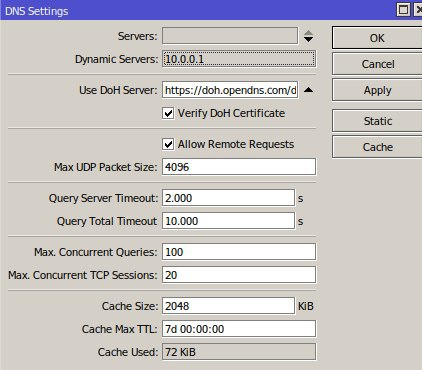Click the Query Total Timeout label

pyautogui.click(x=107, y=221)
